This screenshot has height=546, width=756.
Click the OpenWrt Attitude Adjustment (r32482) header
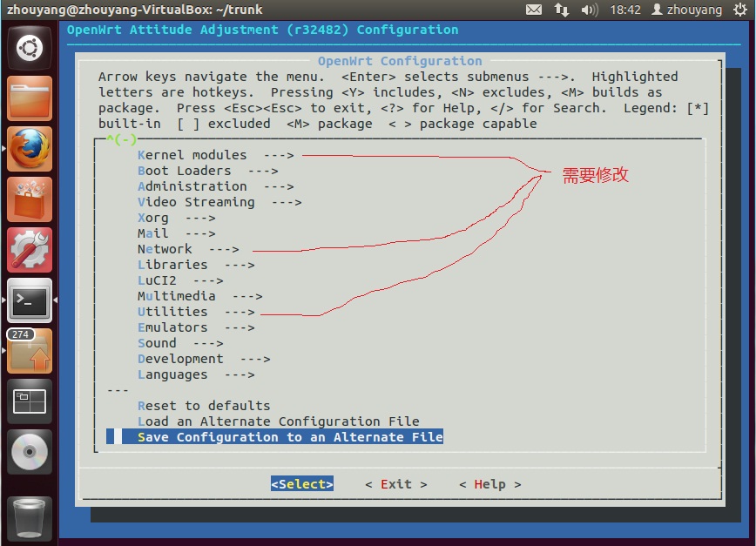[x=263, y=30]
